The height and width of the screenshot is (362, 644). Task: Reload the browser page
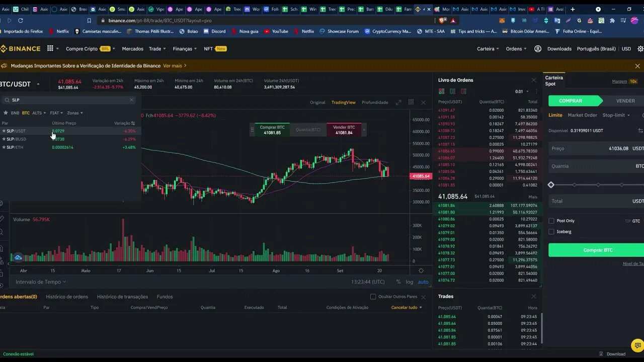point(21,21)
